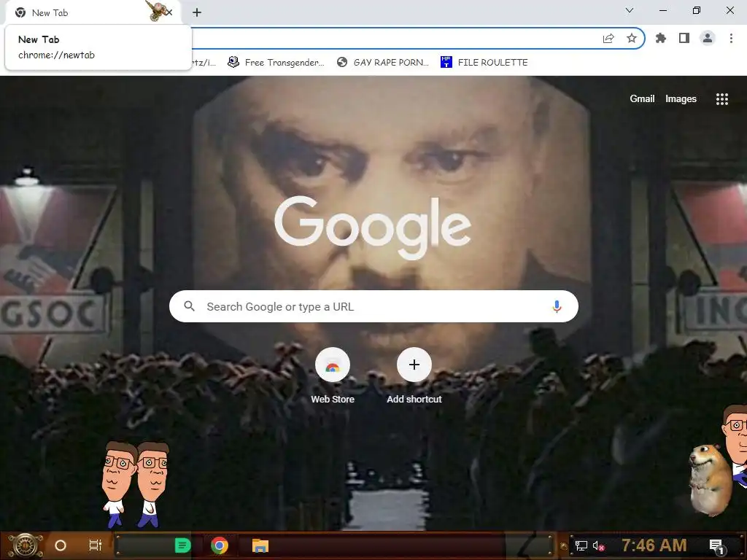Open the Chrome extensions puzzle icon
This screenshot has height=560, width=747.
[x=661, y=38]
